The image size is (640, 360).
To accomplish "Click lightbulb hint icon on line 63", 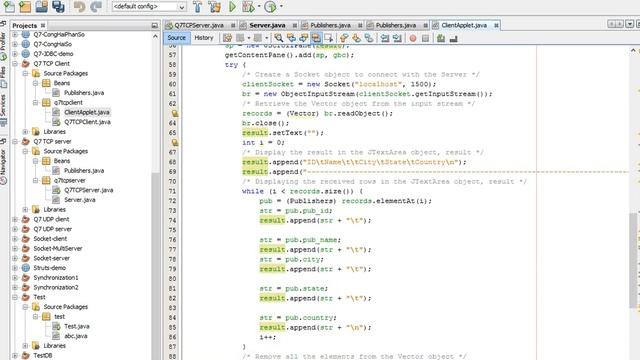I will (x=174, y=113).
